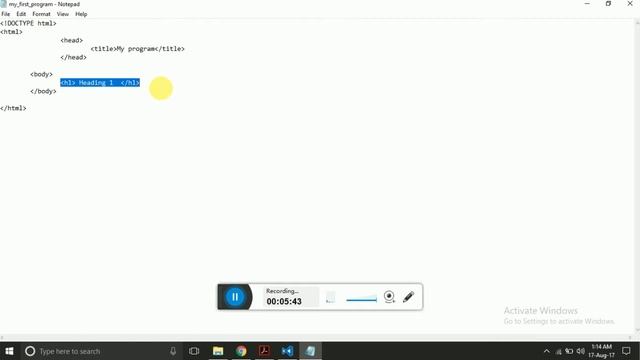Click the title My program line
Image resolution: width=640 pixels, height=360 pixels.
(x=138, y=49)
